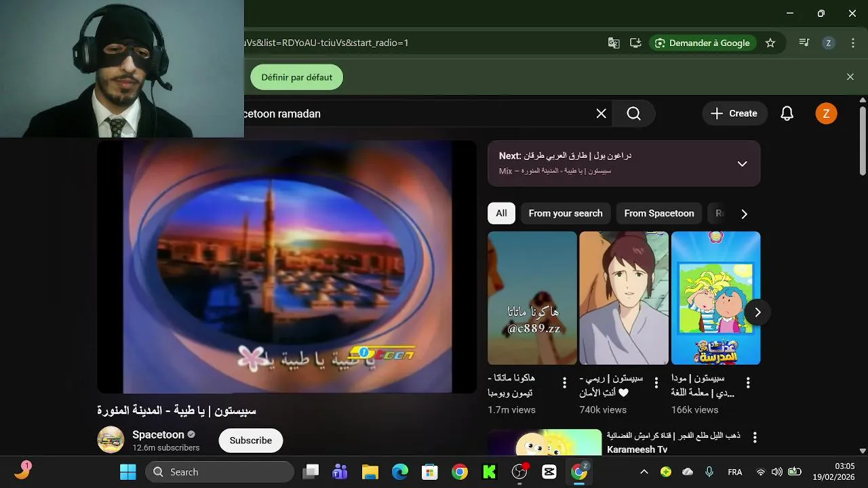Screen dimensions: 868x488
Task: Play the هاكونا ماتاتا video thumbnail
Action: [x=532, y=298]
